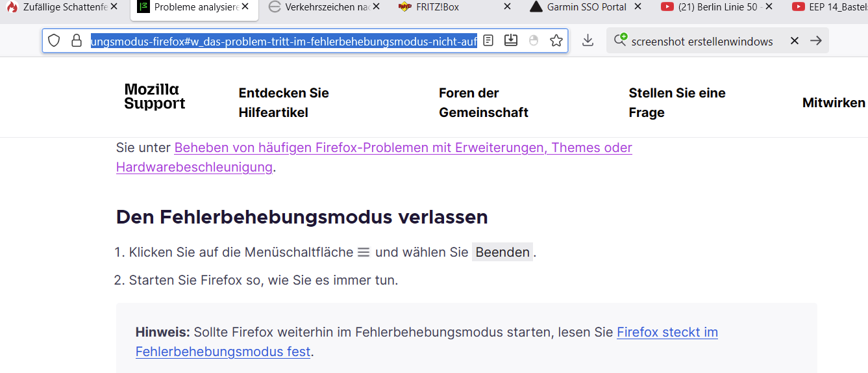Viewport: 868px width, 373px height.
Task: Click the greyed-out icon left of the bookmark star
Action: (534, 40)
